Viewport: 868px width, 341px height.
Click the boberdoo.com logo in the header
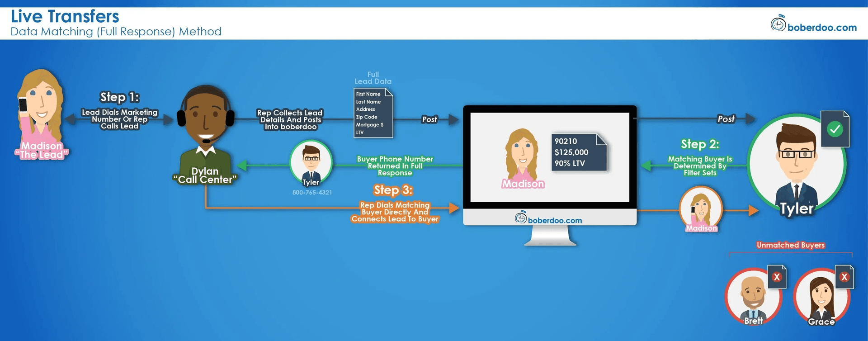click(x=813, y=24)
